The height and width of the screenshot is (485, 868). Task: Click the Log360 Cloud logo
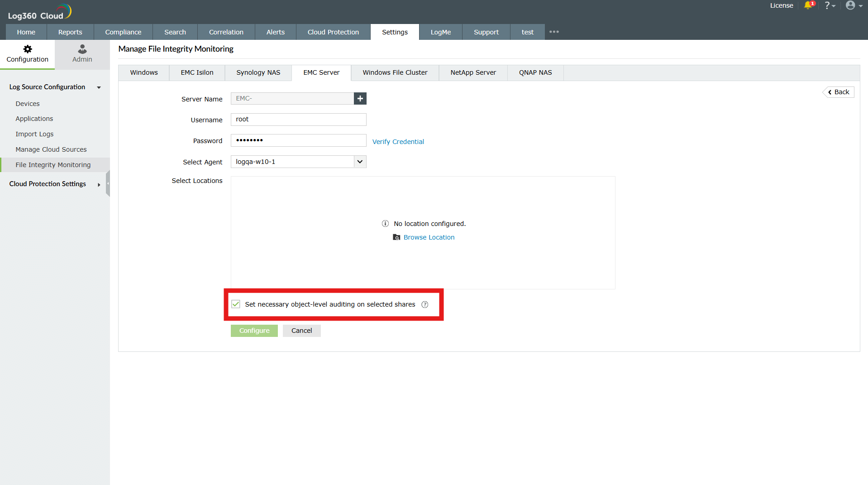39,11
